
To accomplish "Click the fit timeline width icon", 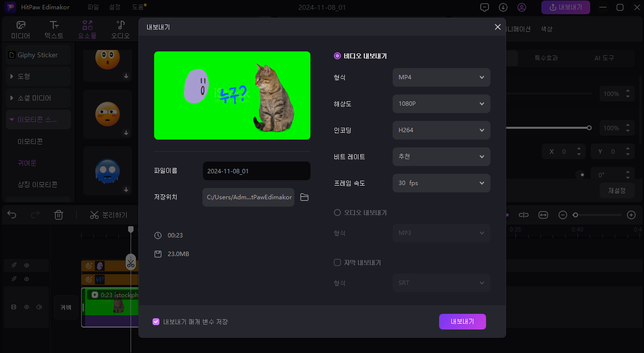I will tap(543, 215).
